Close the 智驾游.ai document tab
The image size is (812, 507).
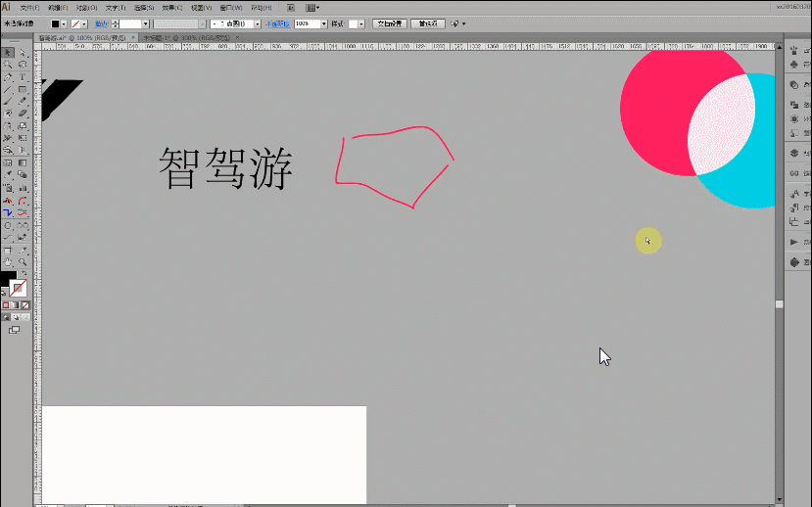tap(133, 38)
